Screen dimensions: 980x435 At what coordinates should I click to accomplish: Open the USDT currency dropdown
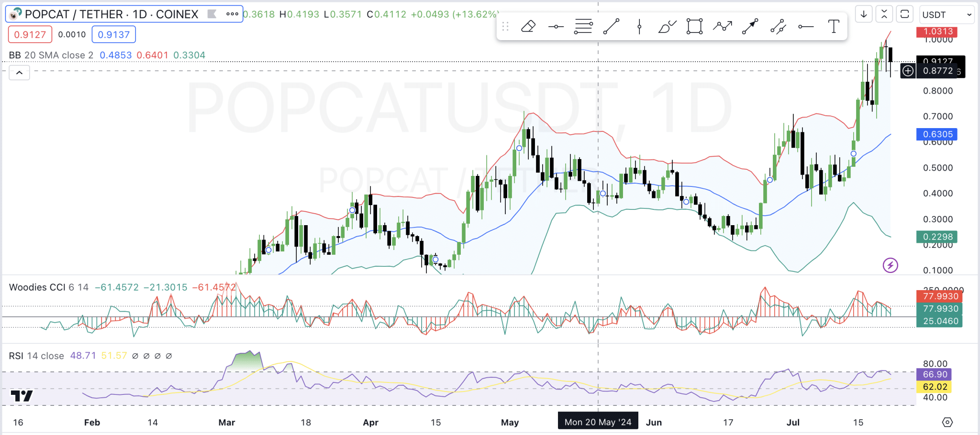947,14
